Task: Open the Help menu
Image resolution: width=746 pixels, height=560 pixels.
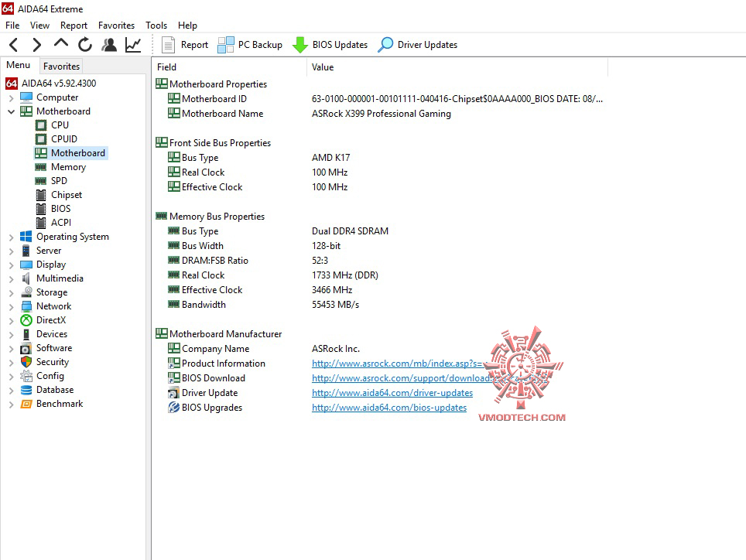Action: point(187,26)
